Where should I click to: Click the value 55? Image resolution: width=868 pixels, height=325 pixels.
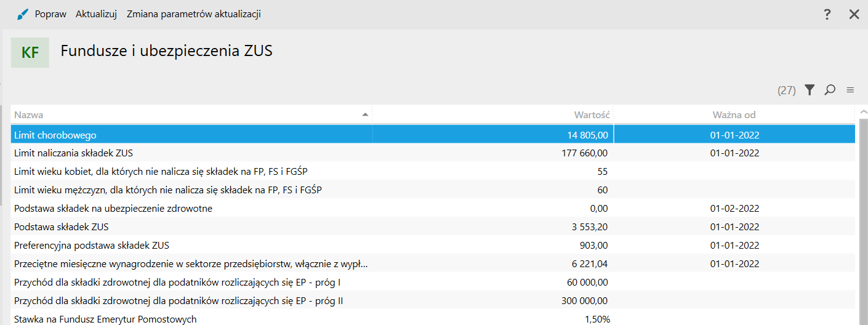pos(603,172)
